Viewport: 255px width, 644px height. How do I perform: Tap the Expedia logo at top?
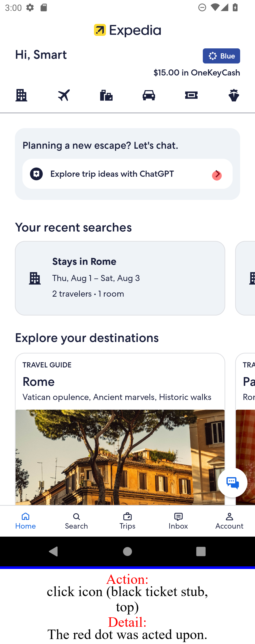[x=127, y=30]
